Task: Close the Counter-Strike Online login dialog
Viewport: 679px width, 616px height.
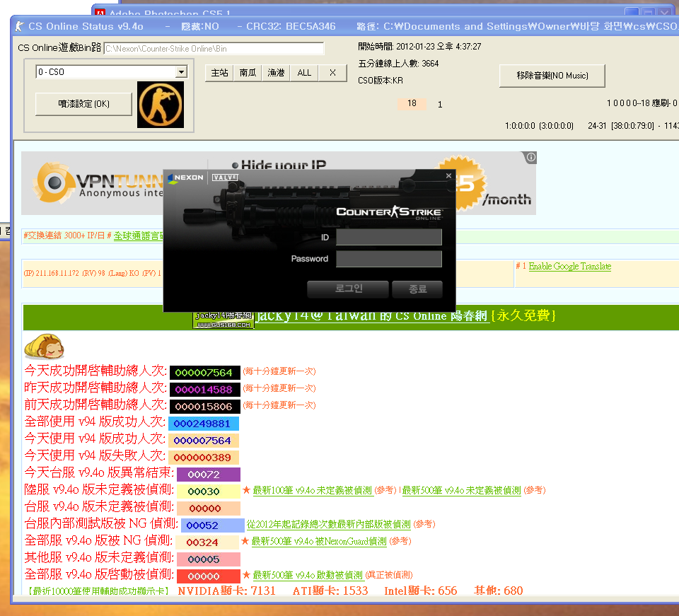Action: coord(448,176)
